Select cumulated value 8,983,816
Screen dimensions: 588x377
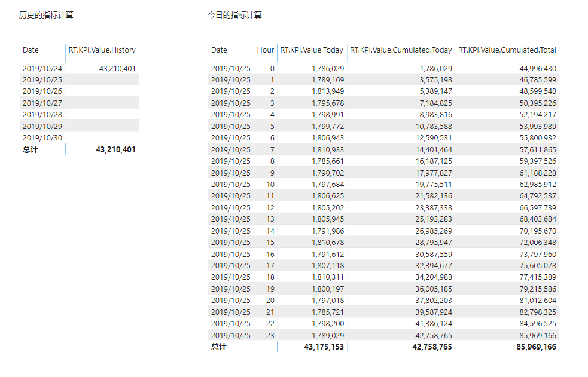435,115
